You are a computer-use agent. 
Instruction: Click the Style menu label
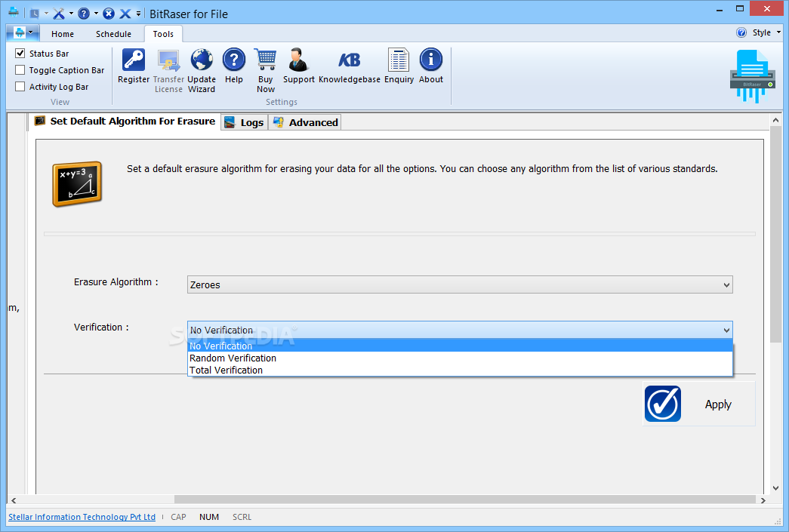(761, 32)
